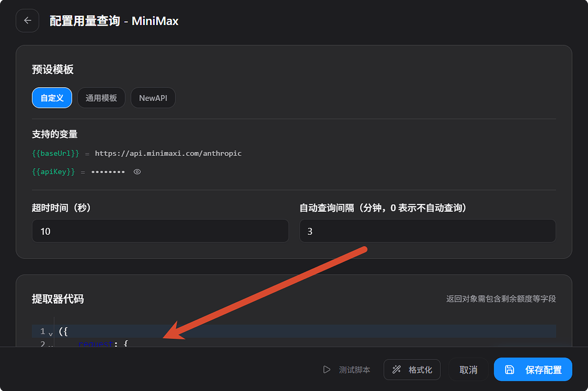Click the 预设模板 heading
This screenshot has height=391, width=588.
tap(52, 69)
